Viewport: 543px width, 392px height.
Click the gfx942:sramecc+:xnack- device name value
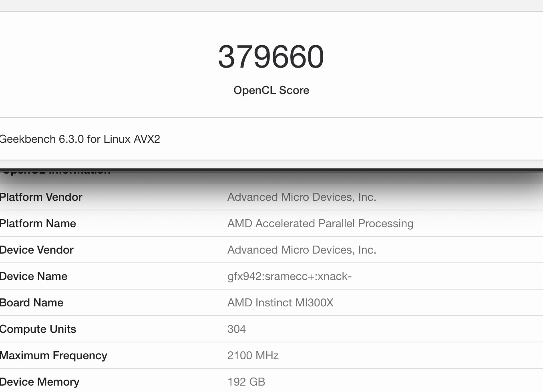289,276
